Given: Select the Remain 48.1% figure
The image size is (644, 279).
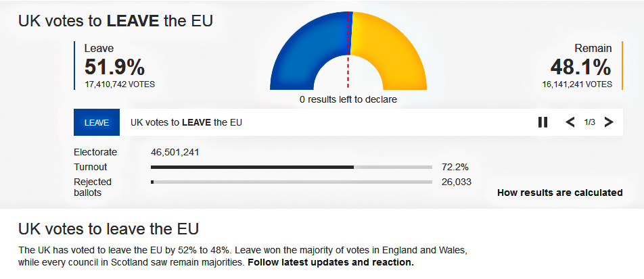Looking at the screenshot, I should (x=580, y=67).
